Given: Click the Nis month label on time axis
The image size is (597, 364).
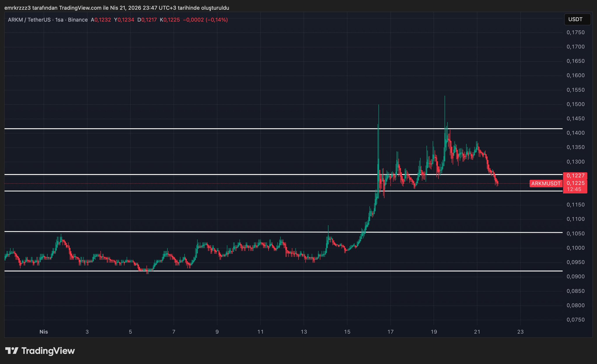Looking at the screenshot, I should (x=44, y=332).
